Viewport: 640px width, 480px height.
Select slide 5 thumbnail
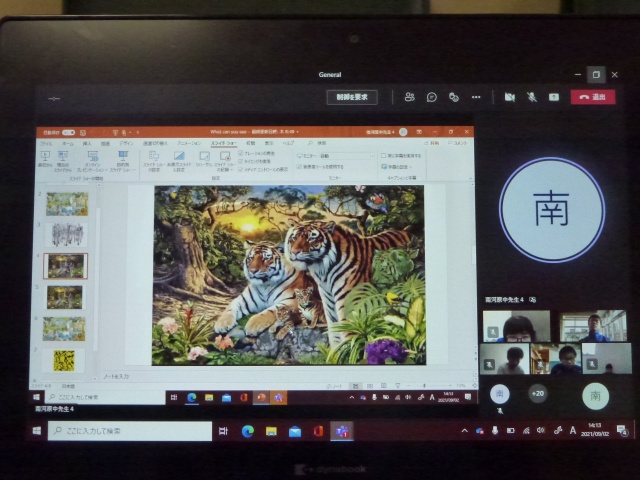(64, 297)
